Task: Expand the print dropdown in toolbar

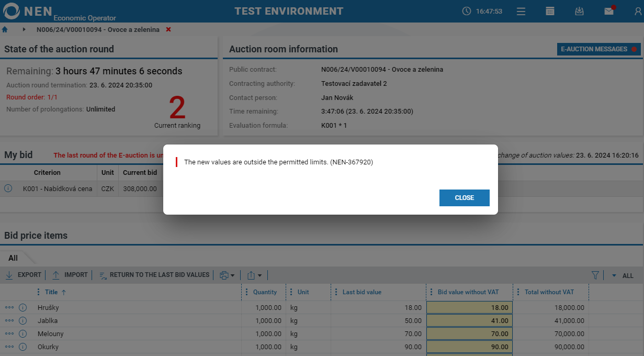Action: pos(227,275)
